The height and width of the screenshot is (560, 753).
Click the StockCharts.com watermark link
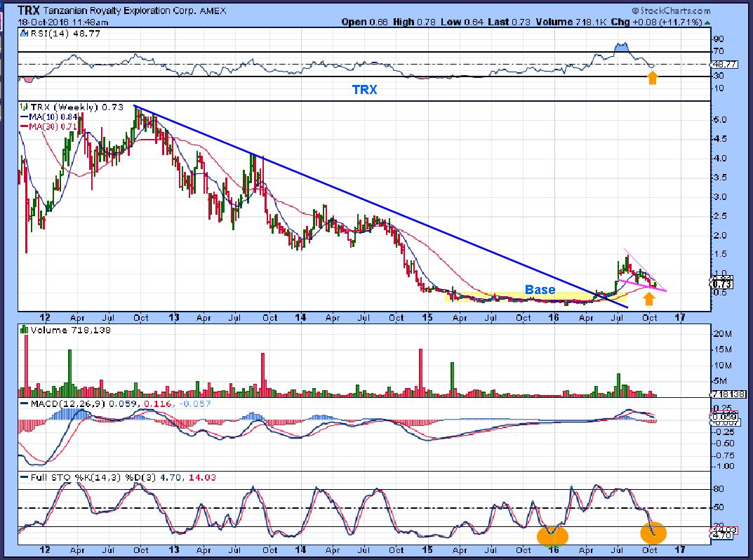coord(671,11)
